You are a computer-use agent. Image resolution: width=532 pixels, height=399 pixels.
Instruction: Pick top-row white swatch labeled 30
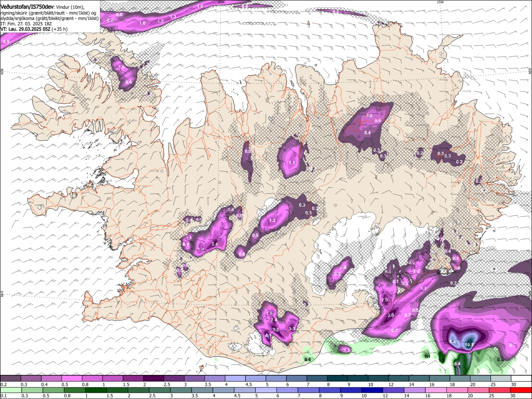[x=522, y=379]
